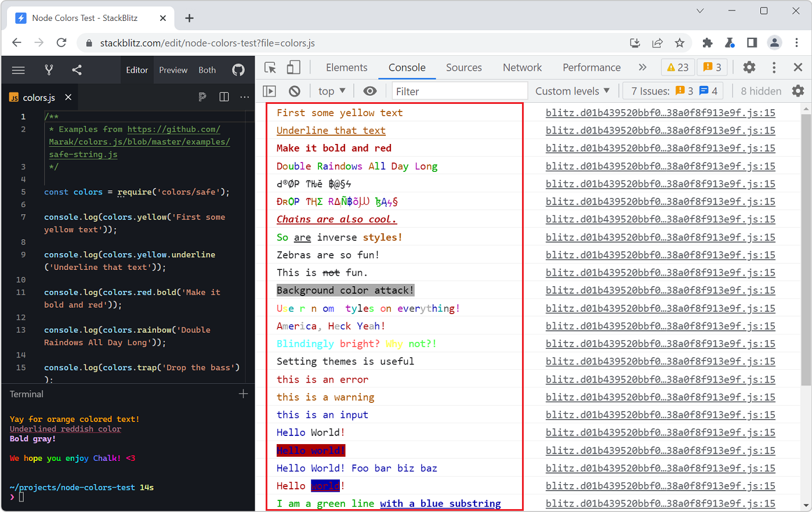Screen dimensions: 812x512
Task: Share the StackBlitz project
Action: tap(76, 70)
